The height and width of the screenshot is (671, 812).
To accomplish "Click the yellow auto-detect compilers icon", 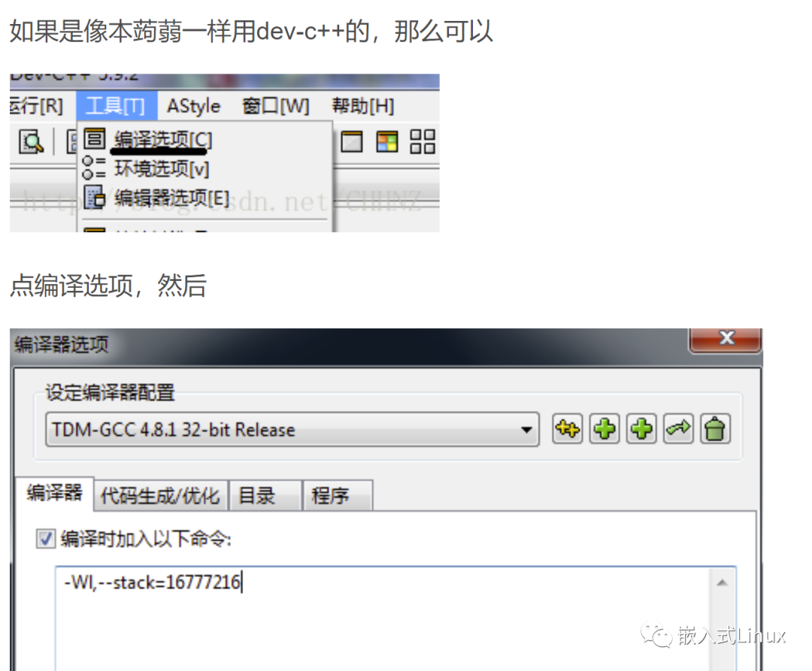I will click(568, 429).
